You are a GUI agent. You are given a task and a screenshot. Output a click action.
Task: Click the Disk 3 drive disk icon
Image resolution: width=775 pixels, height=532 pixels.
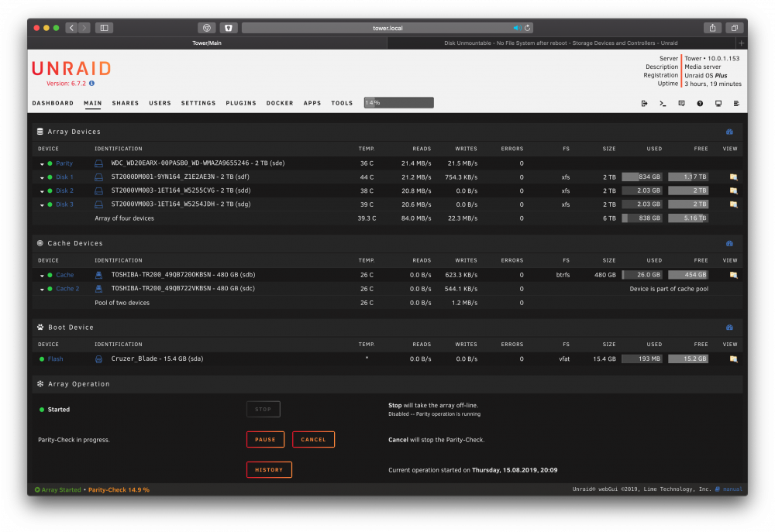click(x=99, y=204)
